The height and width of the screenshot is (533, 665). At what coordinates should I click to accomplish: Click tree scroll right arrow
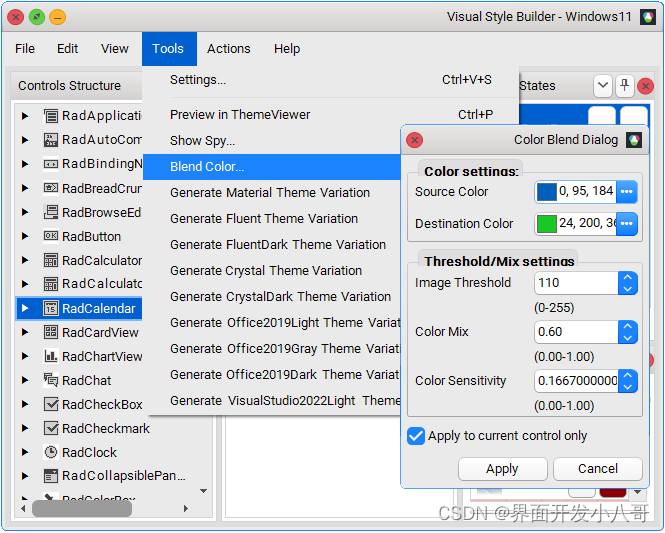[x=185, y=508]
